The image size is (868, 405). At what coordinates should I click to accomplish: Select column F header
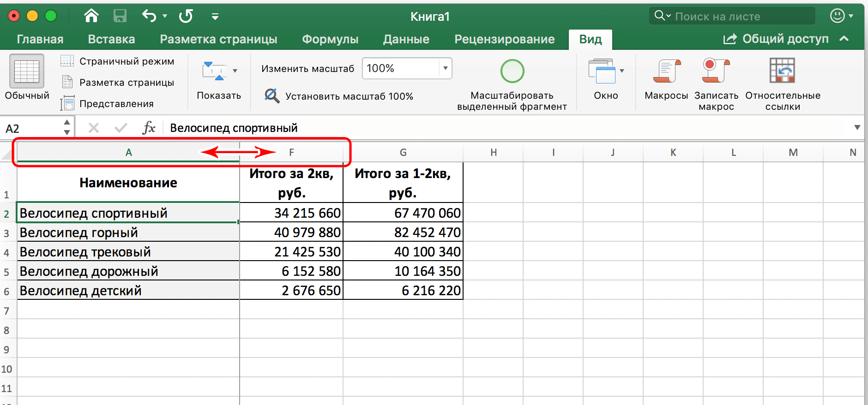pyautogui.click(x=291, y=153)
